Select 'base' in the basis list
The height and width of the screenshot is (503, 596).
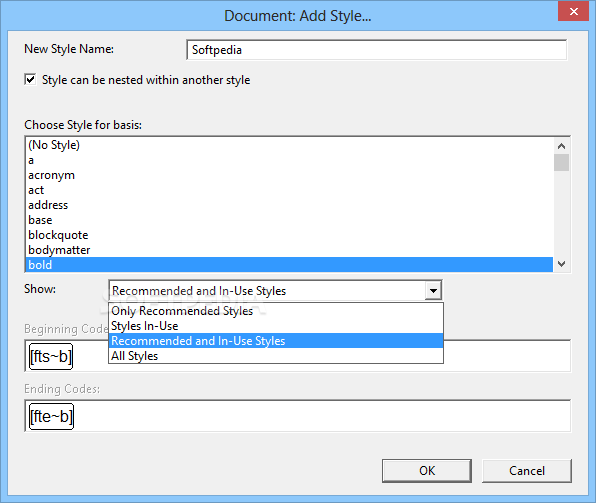[x=289, y=220]
